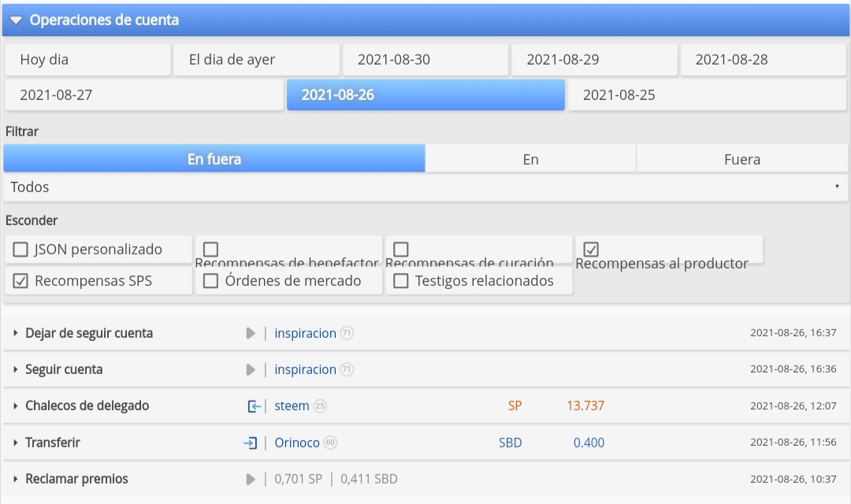The image size is (851, 504).
Task: Click the SBD amount 0.400
Action: point(589,443)
